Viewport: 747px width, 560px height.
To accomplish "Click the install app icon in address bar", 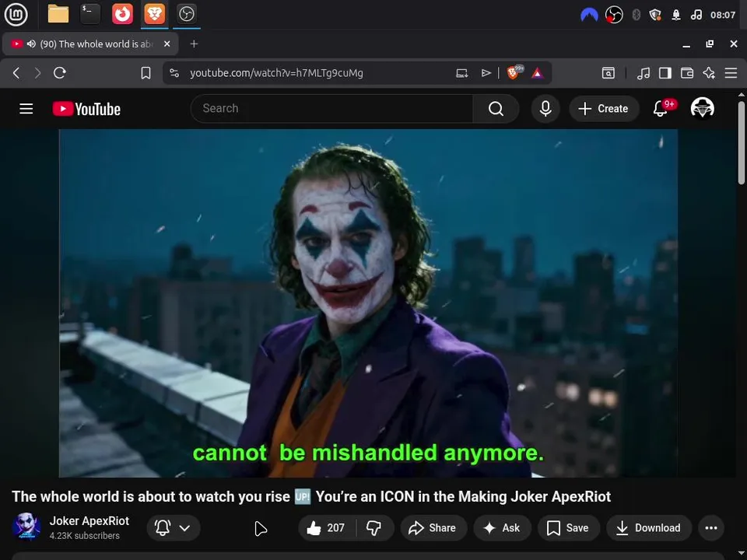I will pyautogui.click(x=461, y=73).
